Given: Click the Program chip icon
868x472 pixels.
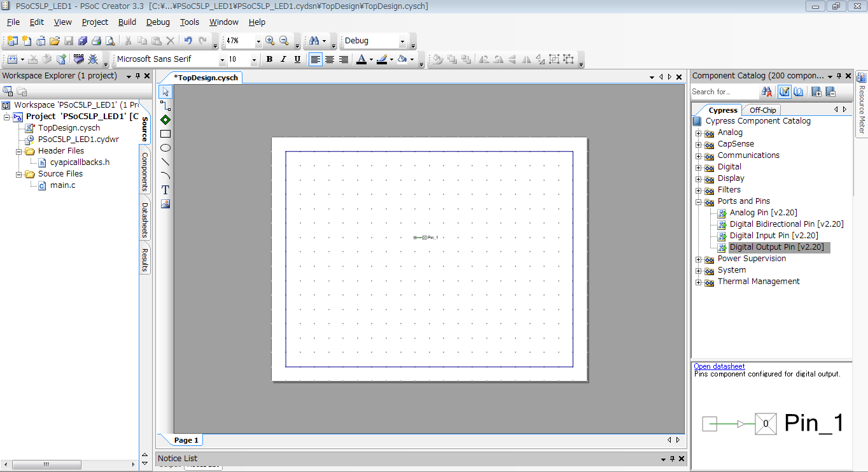Looking at the screenshot, I should tap(79, 59).
